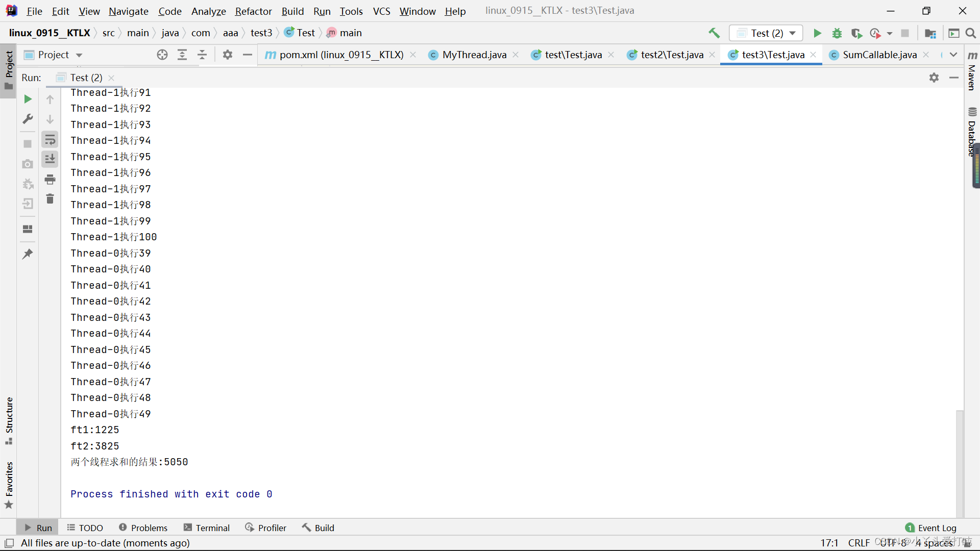This screenshot has height=551, width=980.
Task: Close the test3\Test.java tab
Action: point(813,55)
